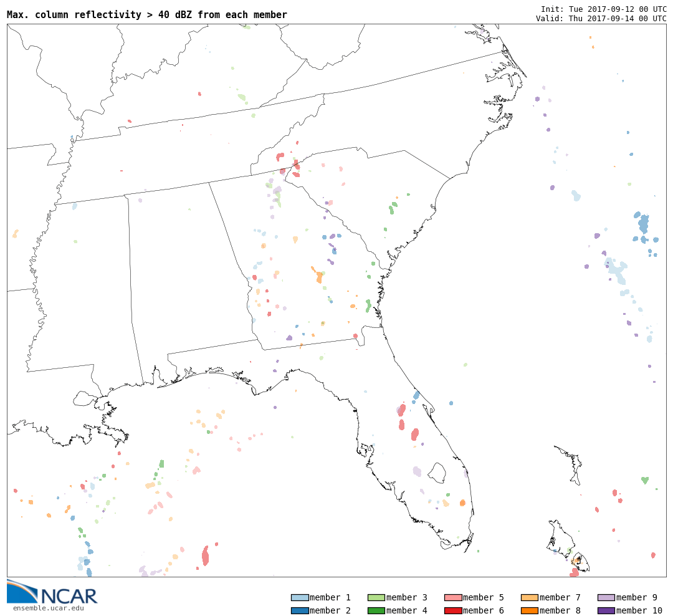Viewport: 673px width, 616px height.
Task: Click the 'Init: Tue 2017-09-12 00 UTC' text
Action: point(603,9)
